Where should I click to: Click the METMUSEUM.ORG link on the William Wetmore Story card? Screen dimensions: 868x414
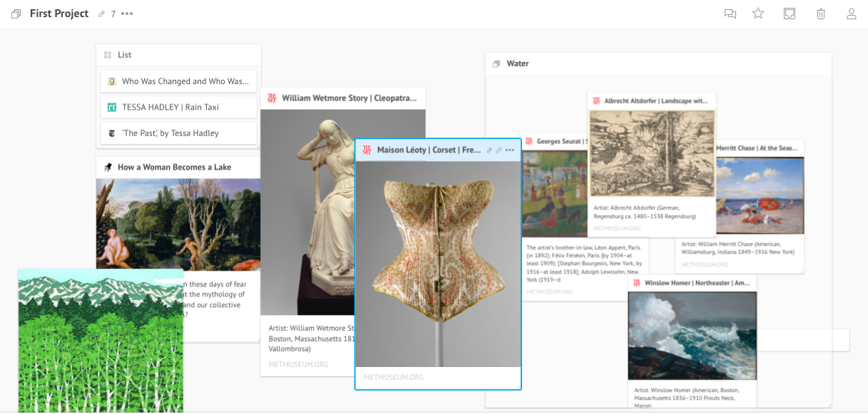(299, 364)
